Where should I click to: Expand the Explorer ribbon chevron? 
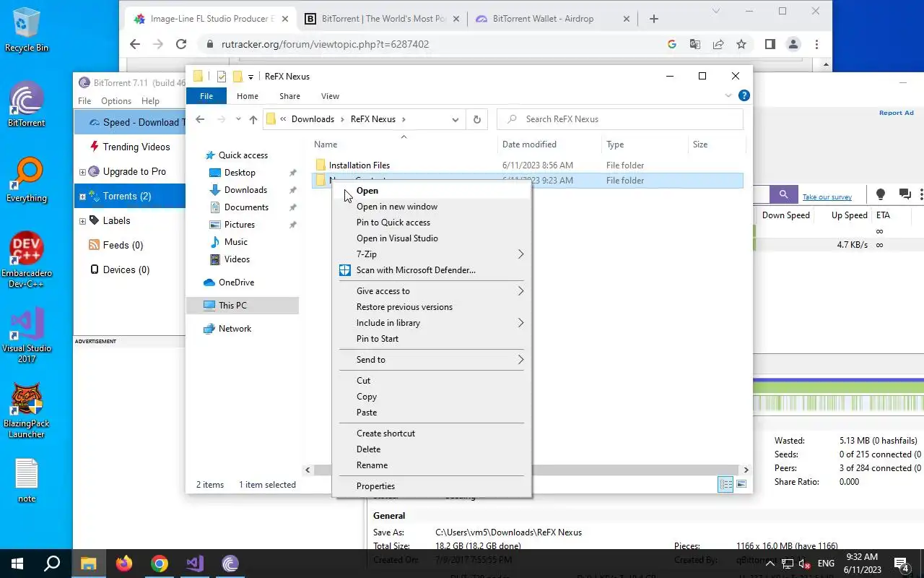click(728, 95)
